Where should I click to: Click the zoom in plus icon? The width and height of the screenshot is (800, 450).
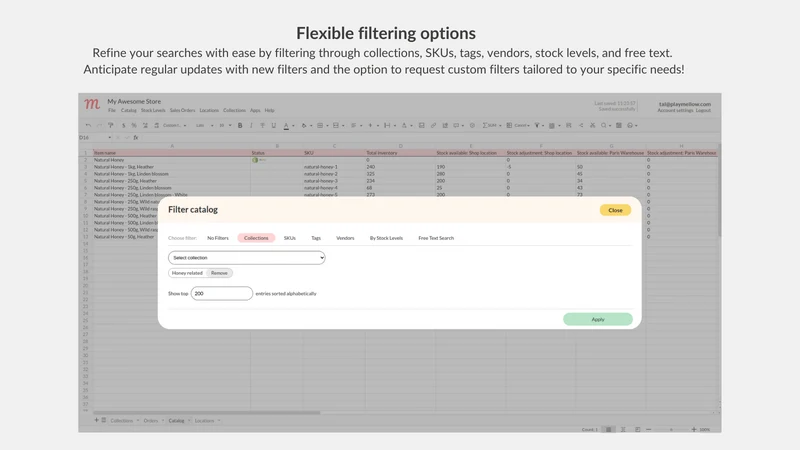(x=693, y=430)
